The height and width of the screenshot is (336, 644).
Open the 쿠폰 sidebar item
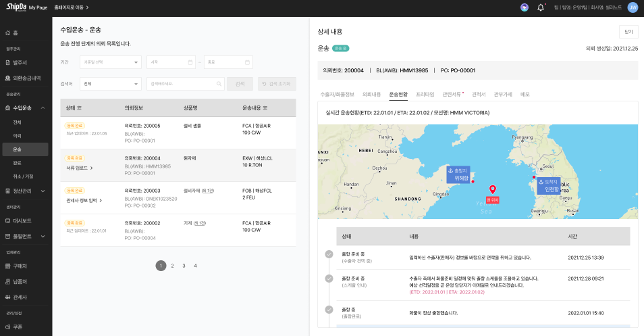click(x=18, y=327)
